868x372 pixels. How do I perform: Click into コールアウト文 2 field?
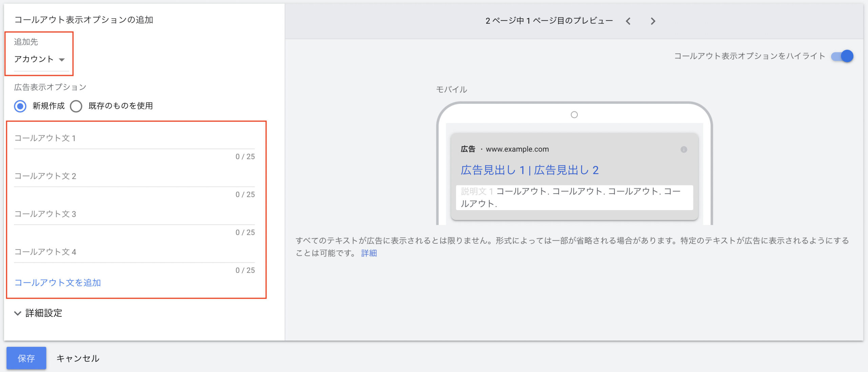pyautogui.click(x=134, y=176)
